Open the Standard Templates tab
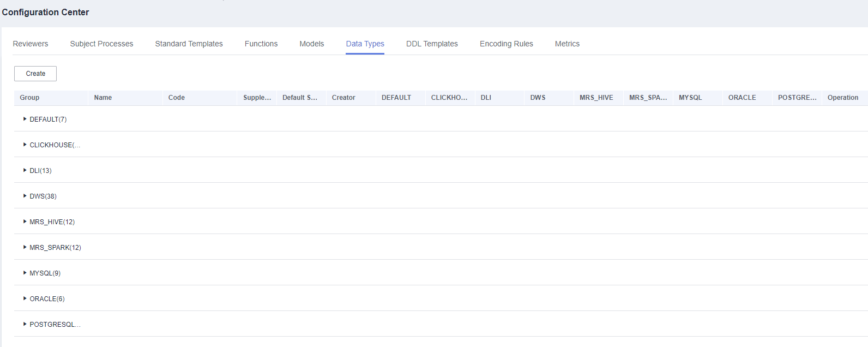This screenshot has height=347, width=868. tap(189, 44)
